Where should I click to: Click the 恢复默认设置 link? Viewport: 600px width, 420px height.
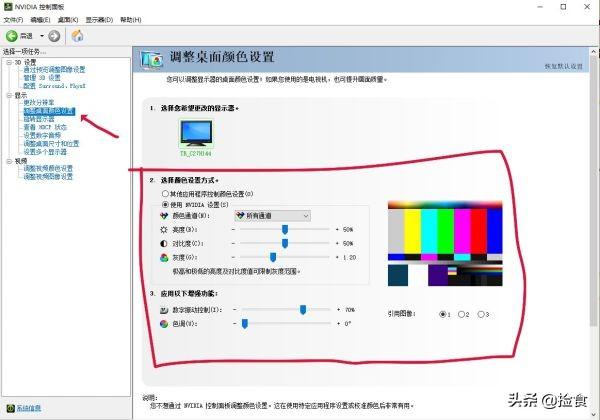(x=564, y=66)
